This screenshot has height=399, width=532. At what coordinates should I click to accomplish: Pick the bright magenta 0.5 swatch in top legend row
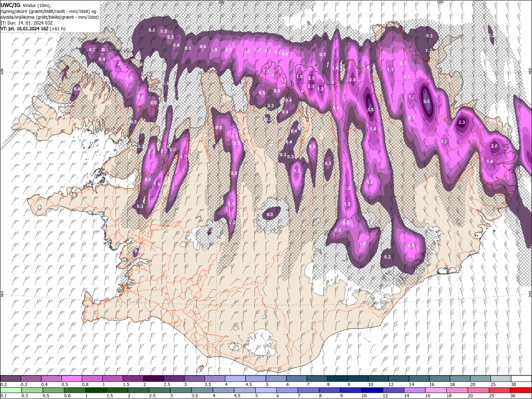(x=71, y=379)
